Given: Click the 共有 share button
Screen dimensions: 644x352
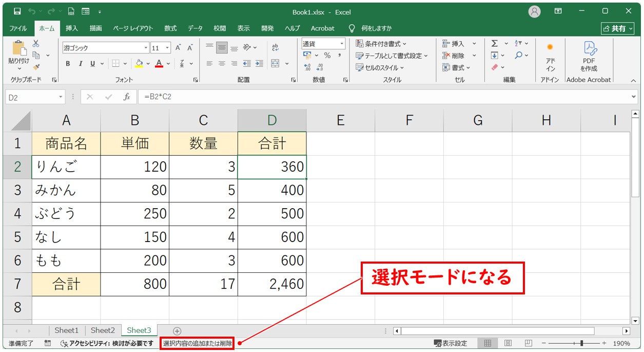Looking at the screenshot, I should click(x=614, y=28).
